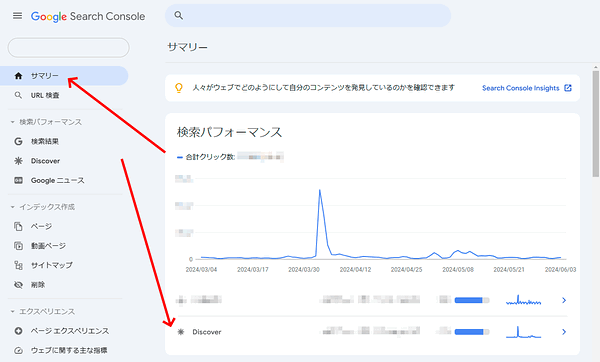Click the 2024/05/08 date label on axis

458,270
